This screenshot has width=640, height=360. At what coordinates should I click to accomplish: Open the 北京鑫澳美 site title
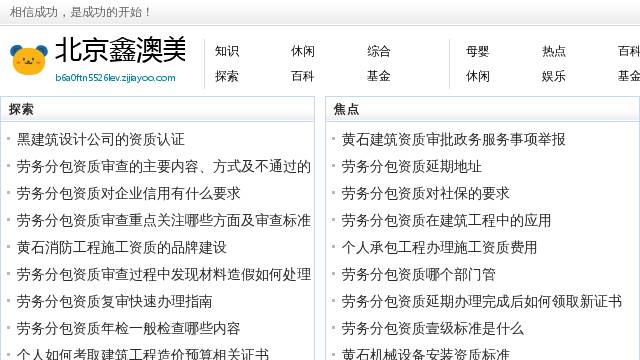click(x=120, y=50)
